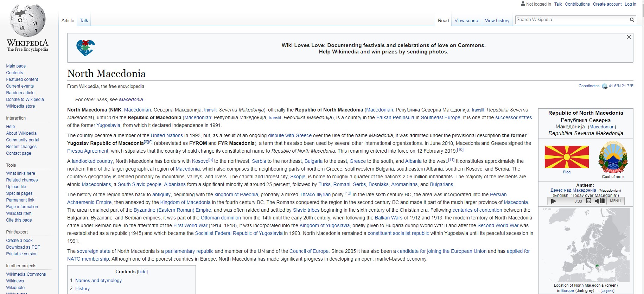Open the user Talk link at top right
644x294 pixels.
pos(558,4)
